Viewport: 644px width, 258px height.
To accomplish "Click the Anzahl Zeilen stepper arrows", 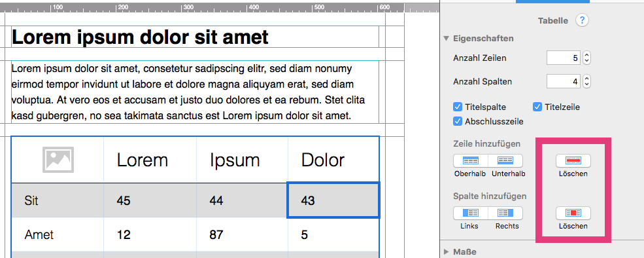I will [587, 58].
